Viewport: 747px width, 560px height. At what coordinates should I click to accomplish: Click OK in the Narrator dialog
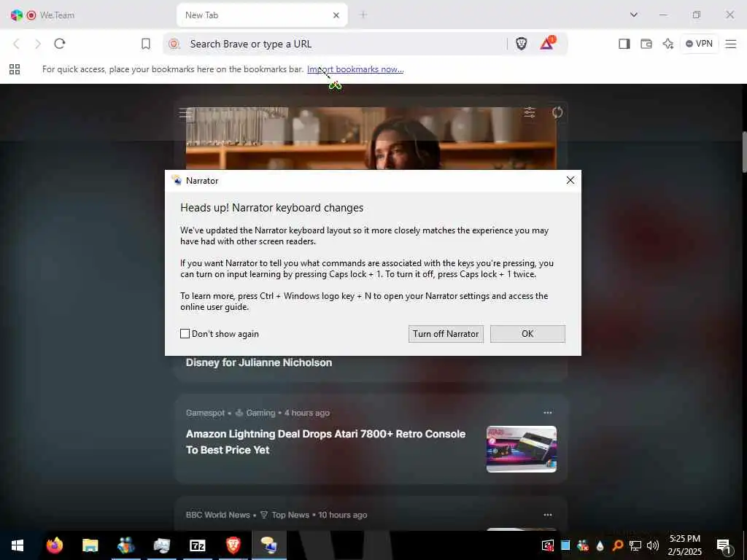tap(527, 334)
